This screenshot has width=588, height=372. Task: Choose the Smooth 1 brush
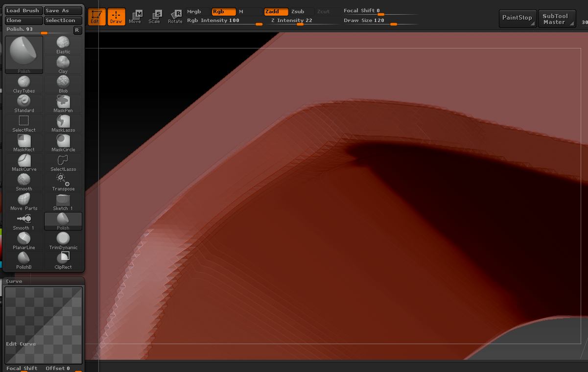(x=24, y=221)
